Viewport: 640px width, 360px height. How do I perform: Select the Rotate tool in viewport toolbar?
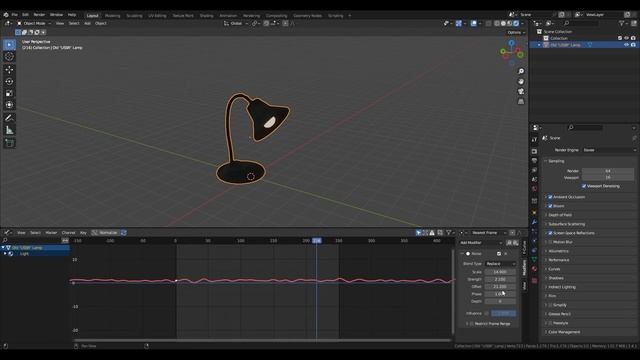pos(9,82)
